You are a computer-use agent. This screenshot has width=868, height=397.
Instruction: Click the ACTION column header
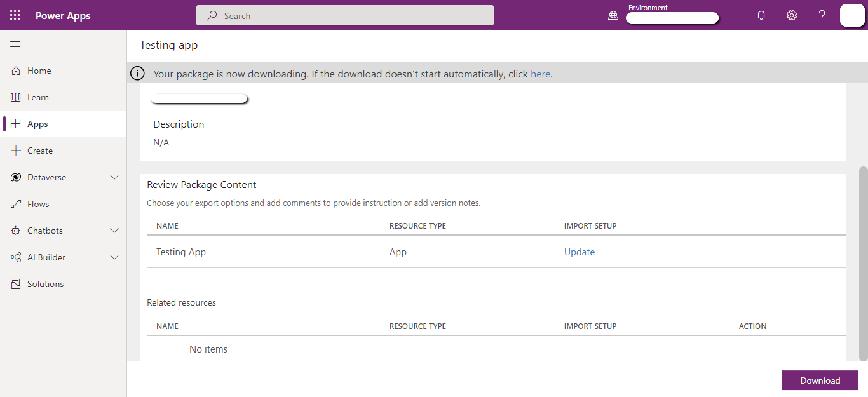752,326
